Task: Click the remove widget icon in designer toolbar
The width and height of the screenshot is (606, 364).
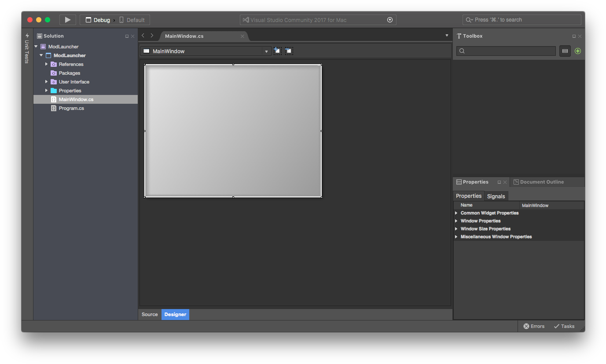Action: pos(289,51)
